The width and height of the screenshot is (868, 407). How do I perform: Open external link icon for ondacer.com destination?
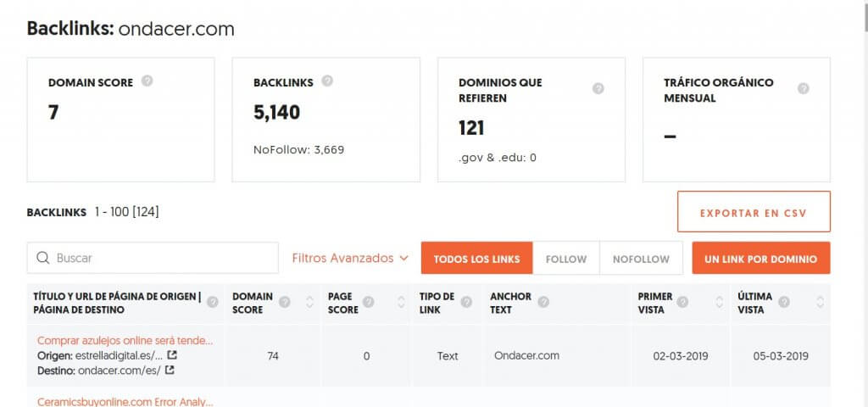tap(170, 370)
